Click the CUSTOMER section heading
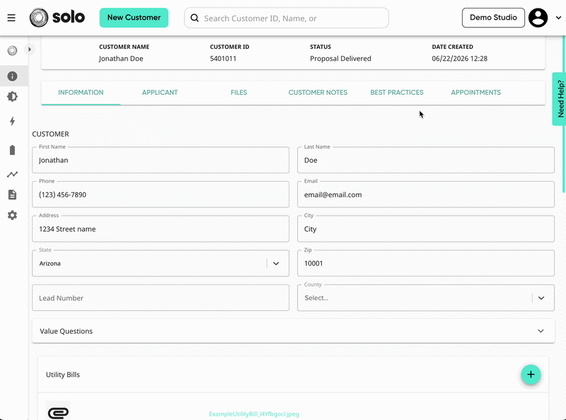This screenshot has height=420, width=566. pyautogui.click(x=51, y=134)
